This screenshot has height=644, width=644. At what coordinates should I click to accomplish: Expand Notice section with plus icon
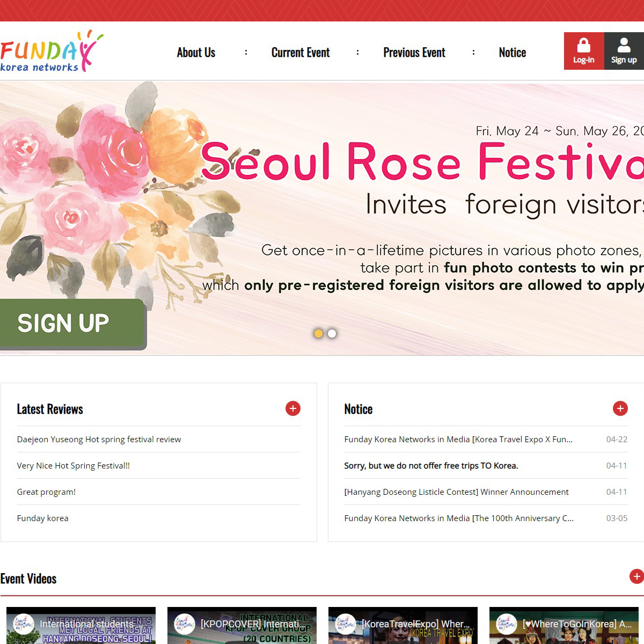[620, 408]
